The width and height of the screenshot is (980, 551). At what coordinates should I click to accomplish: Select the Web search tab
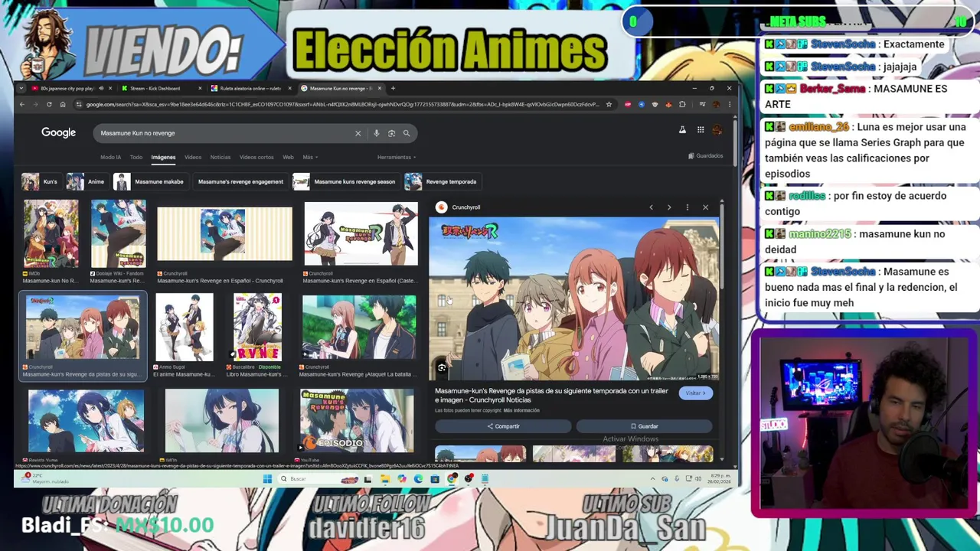(288, 157)
